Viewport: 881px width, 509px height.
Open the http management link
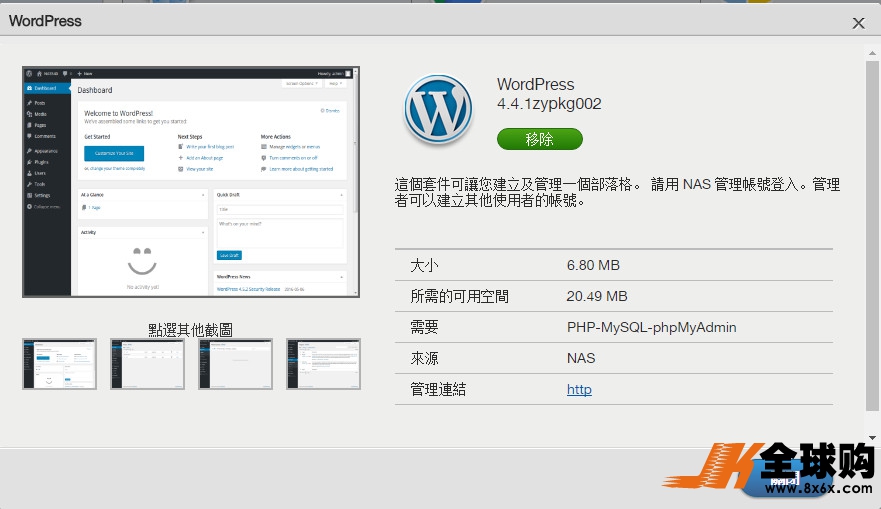[579, 389]
